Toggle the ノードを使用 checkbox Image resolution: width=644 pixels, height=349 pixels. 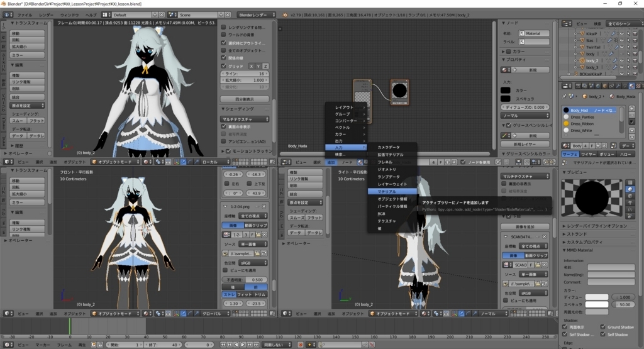coord(463,162)
